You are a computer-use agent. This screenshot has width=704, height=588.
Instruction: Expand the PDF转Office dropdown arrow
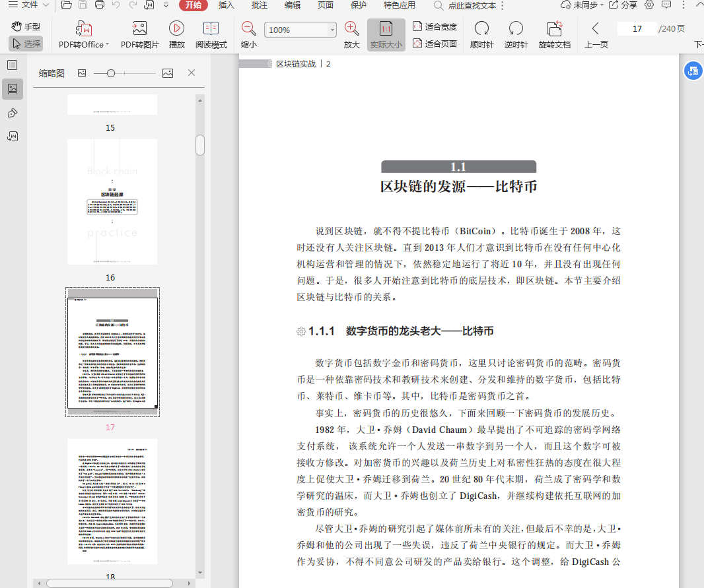(x=107, y=44)
